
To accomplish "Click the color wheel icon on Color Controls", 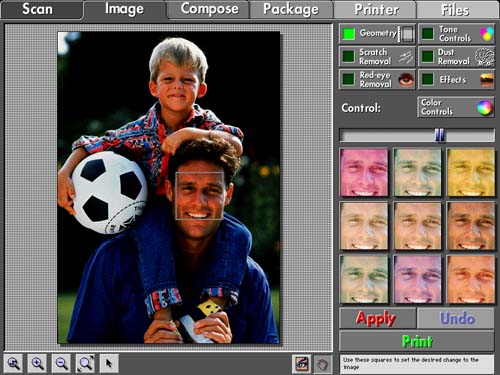I will tap(484, 107).
